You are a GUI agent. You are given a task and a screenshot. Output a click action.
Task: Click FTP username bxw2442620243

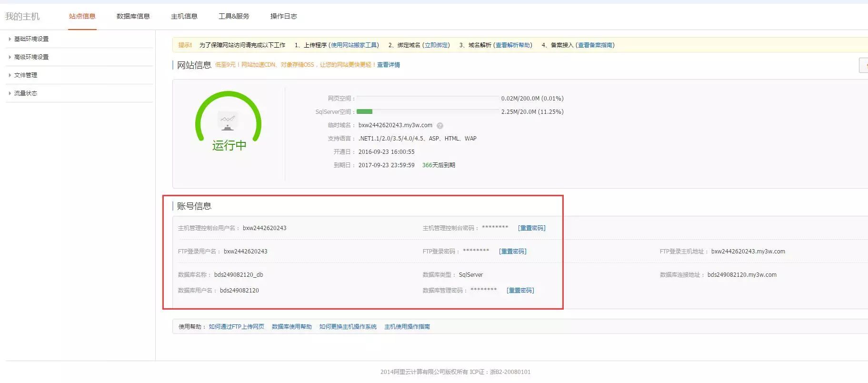(246, 252)
